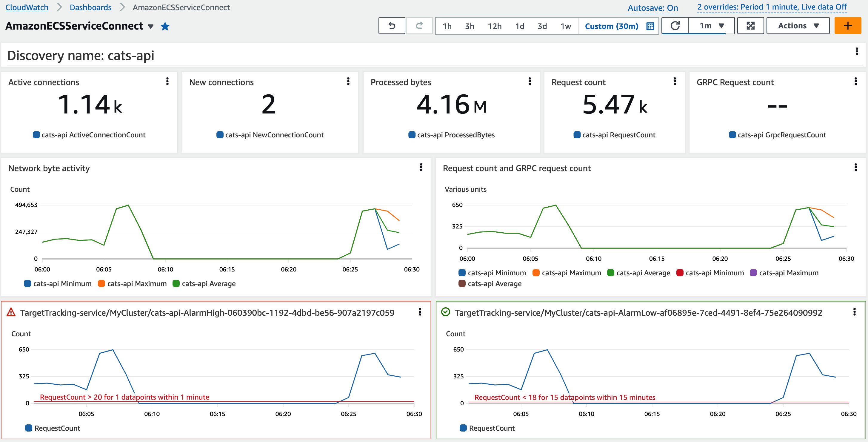Click the blue cats-api ProcessedBytes color swatch
Viewport: 868px width, 442px height.
[x=412, y=135]
